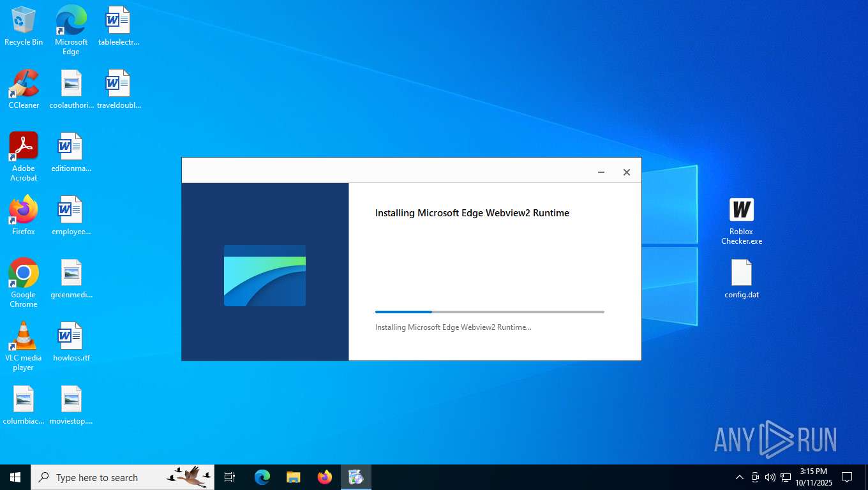Select the config.dat file icon
The image size is (868, 490).
(x=742, y=279)
